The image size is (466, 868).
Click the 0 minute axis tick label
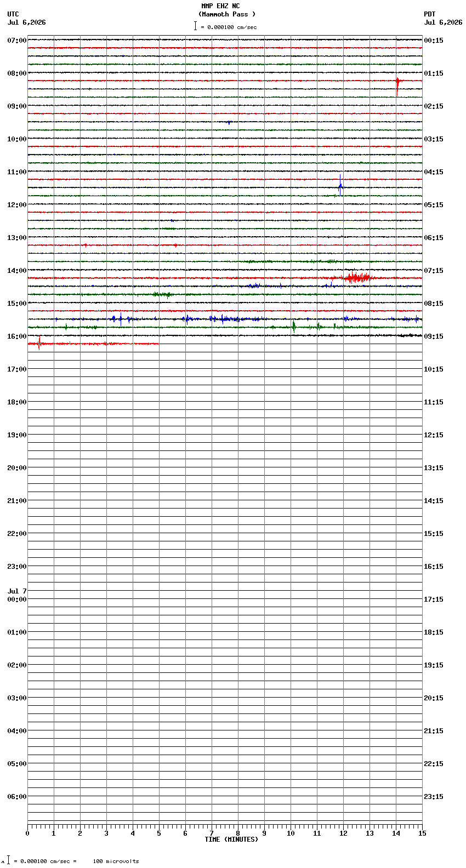pyautogui.click(x=27, y=833)
